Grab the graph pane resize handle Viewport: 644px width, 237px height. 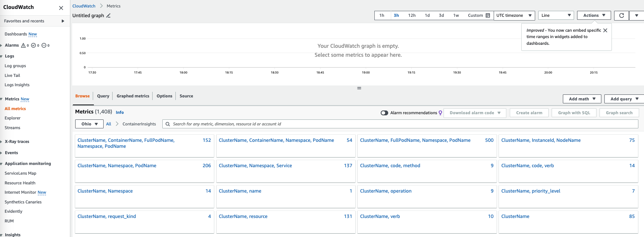[x=359, y=88]
